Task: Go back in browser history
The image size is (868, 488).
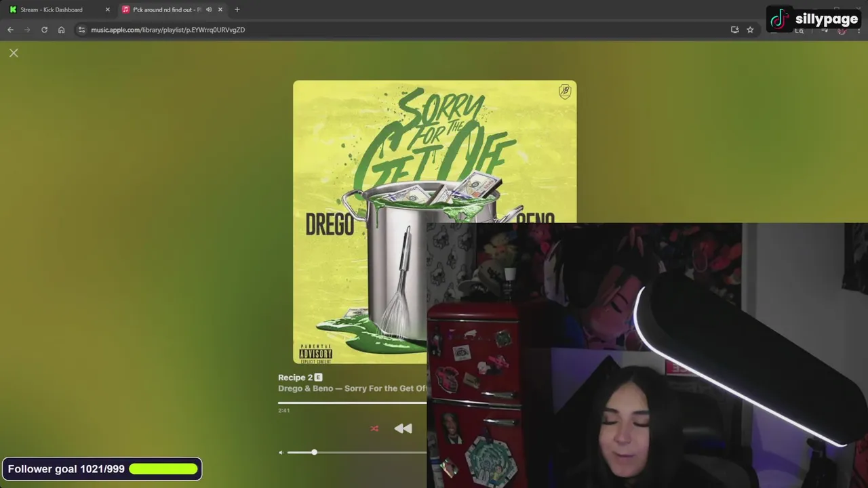Action: [x=10, y=30]
